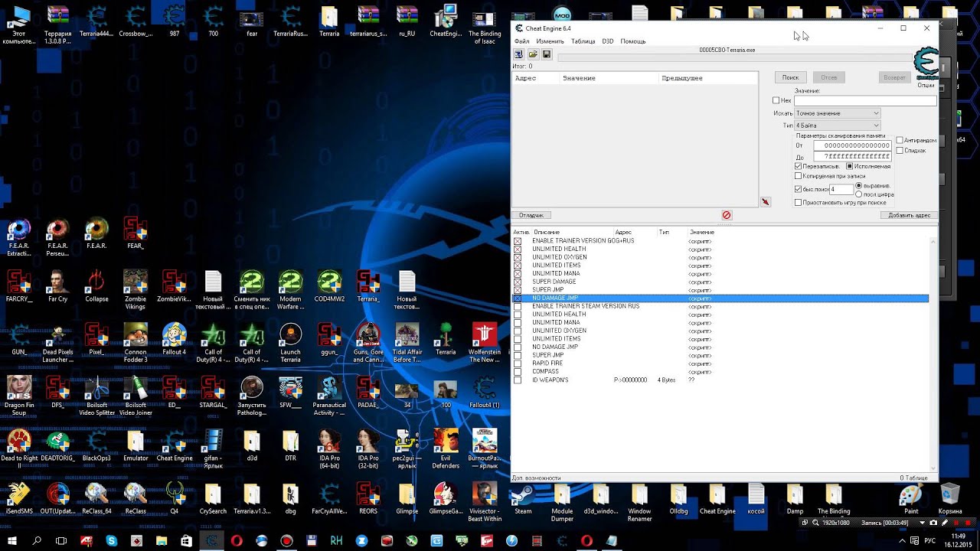Click Доп. возможности in the status bar
The image size is (980, 551).
tap(536, 478)
